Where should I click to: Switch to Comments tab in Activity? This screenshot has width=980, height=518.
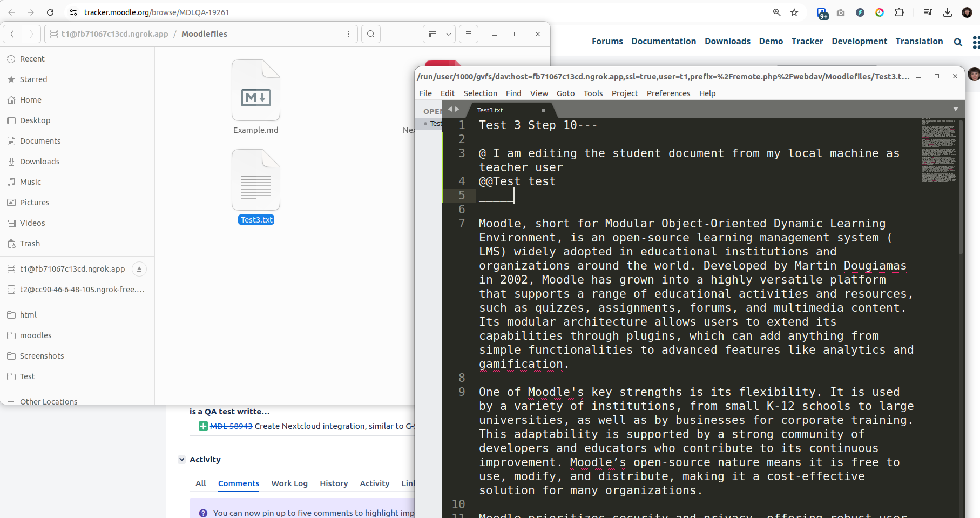(x=239, y=483)
